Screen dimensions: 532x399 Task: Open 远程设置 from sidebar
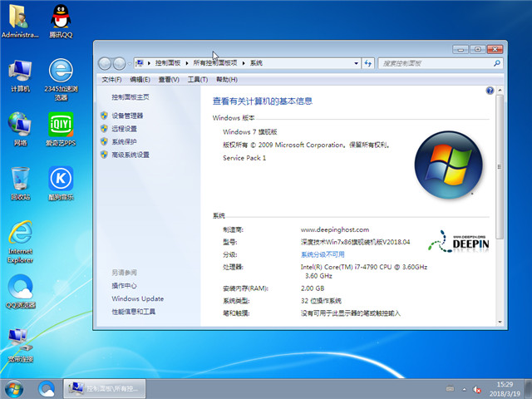[124, 129]
